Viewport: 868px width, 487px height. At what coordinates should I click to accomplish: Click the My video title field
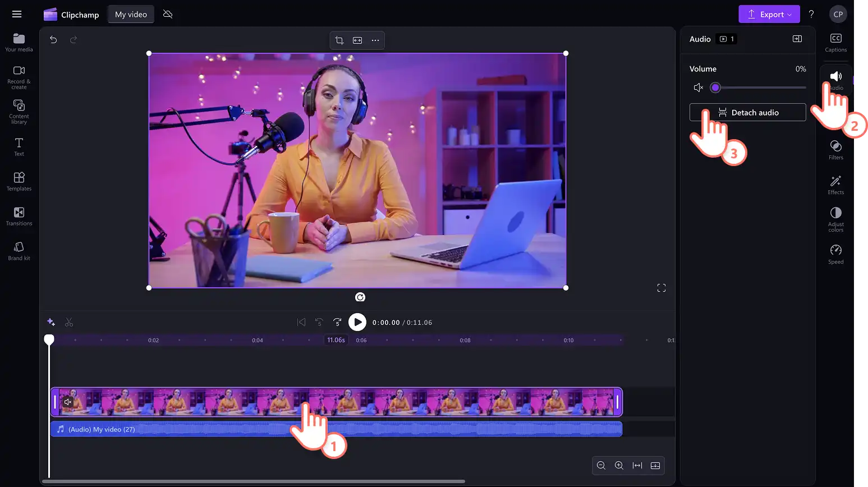point(131,15)
